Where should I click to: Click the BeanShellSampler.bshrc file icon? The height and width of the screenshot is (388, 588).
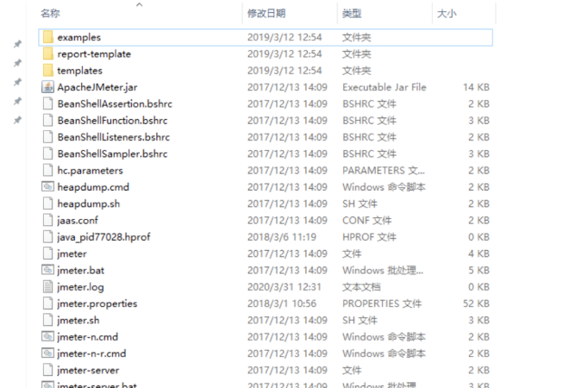47,153
